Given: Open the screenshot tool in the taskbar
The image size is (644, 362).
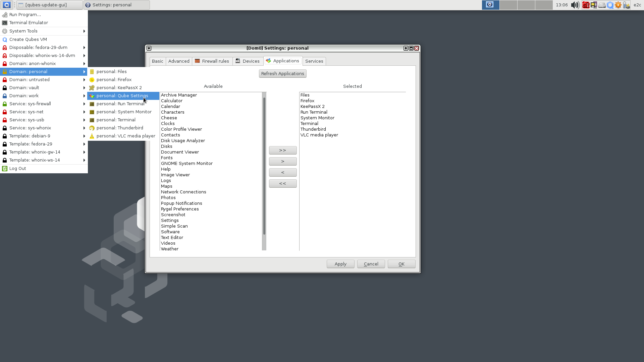Looking at the screenshot, I should (x=490, y=5).
